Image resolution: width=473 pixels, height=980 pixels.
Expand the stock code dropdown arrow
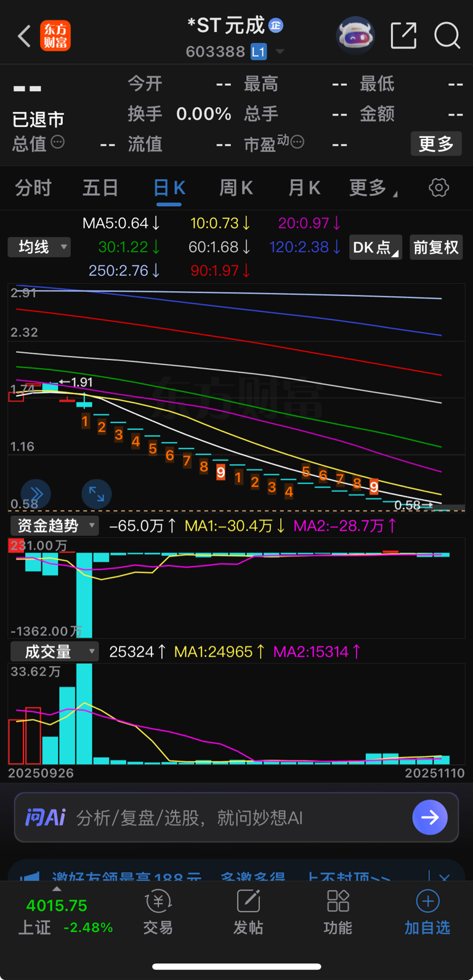pyautogui.click(x=280, y=52)
